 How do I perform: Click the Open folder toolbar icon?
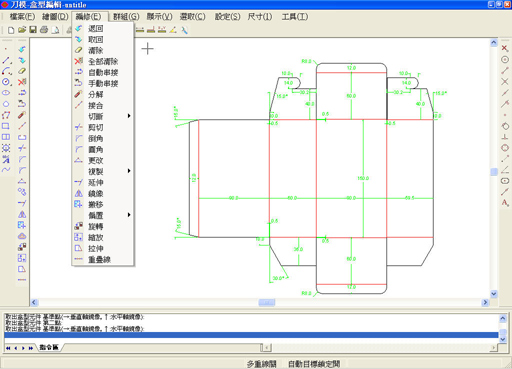(22, 30)
